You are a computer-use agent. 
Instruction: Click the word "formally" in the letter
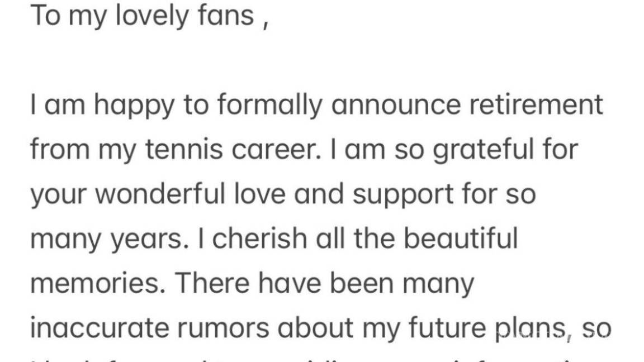pyautogui.click(x=271, y=105)
